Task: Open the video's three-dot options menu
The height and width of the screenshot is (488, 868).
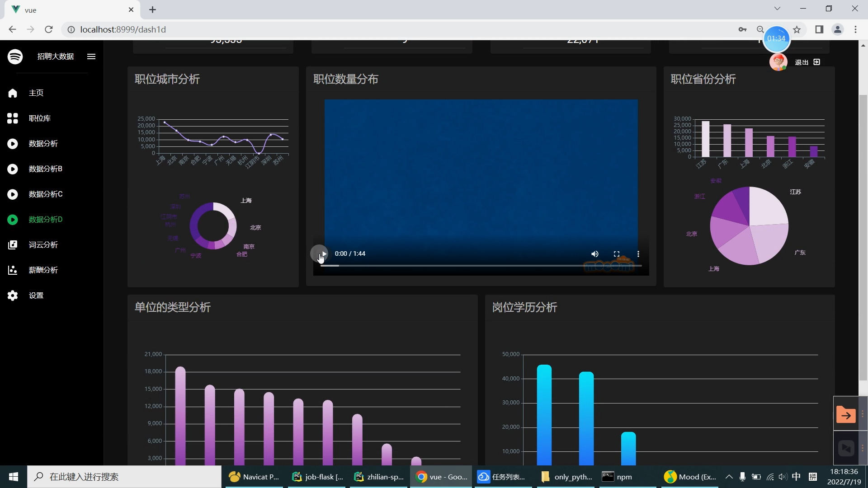Action: (638, 254)
